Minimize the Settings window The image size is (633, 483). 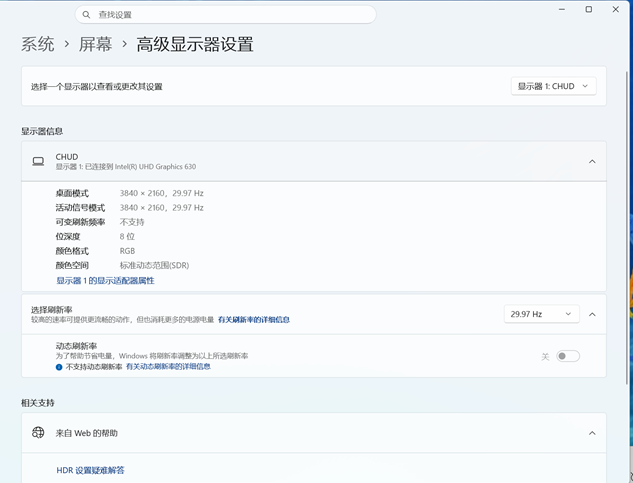(562, 9)
